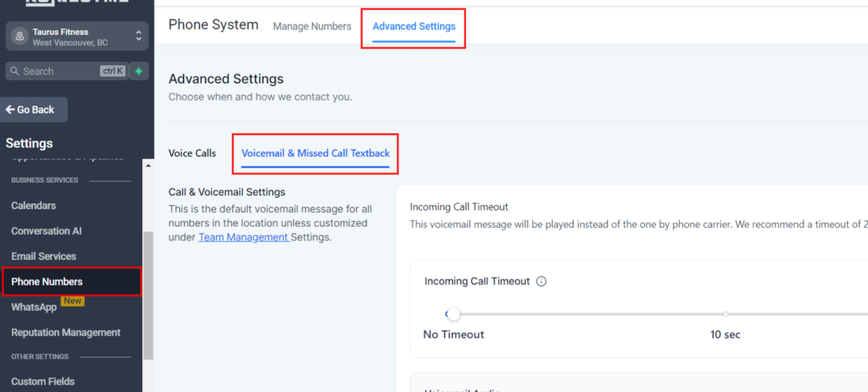Click the Go Back arrow icon
The width and height of the screenshot is (868, 392).
11,109
